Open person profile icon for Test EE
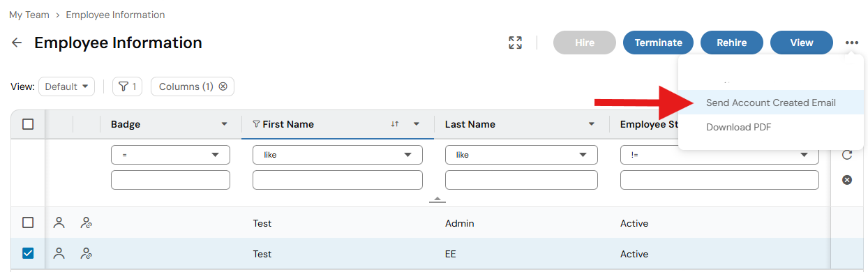 click(59, 254)
